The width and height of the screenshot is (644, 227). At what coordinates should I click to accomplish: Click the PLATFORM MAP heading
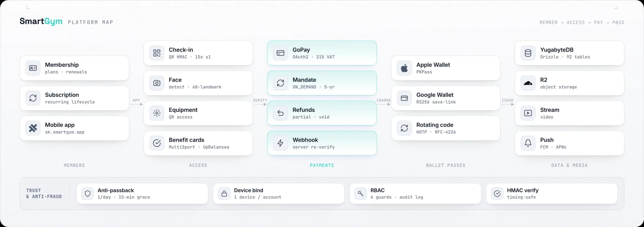(91, 22)
